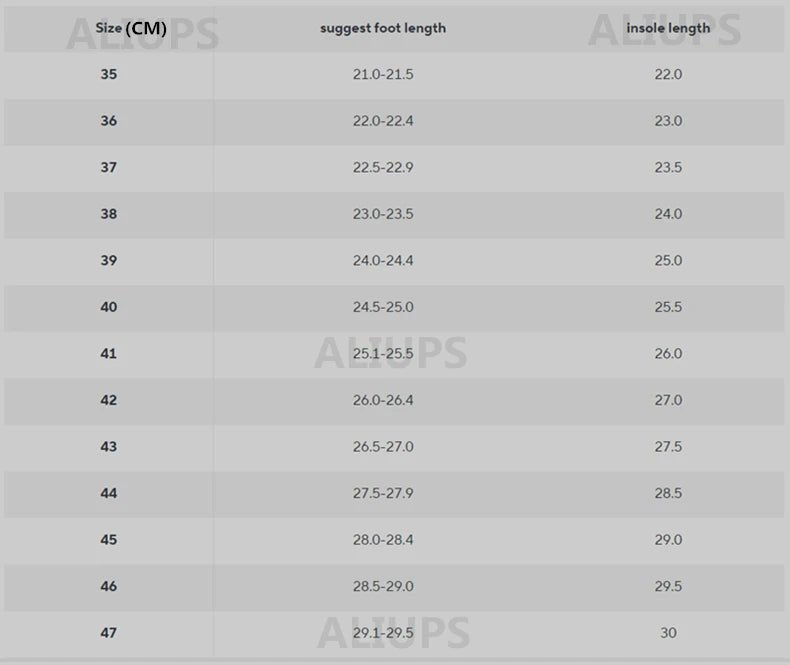The width and height of the screenshot is (790, 665).
Task: Select the size 36 cell
Action: pyautogui.click(x=109, y=121)
